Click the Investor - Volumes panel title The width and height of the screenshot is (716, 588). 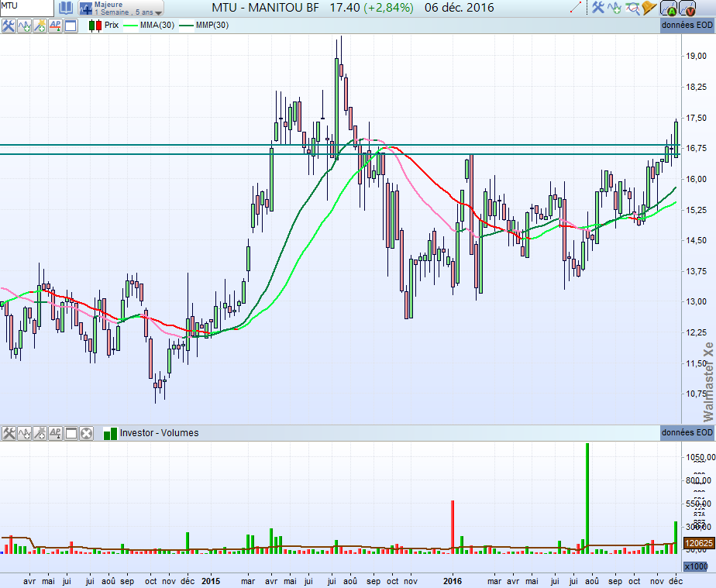[x=159, y=433]
